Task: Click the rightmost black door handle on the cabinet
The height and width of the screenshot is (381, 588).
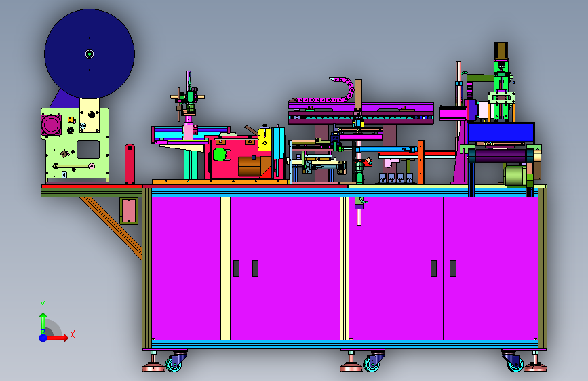Action: point(453,268)
